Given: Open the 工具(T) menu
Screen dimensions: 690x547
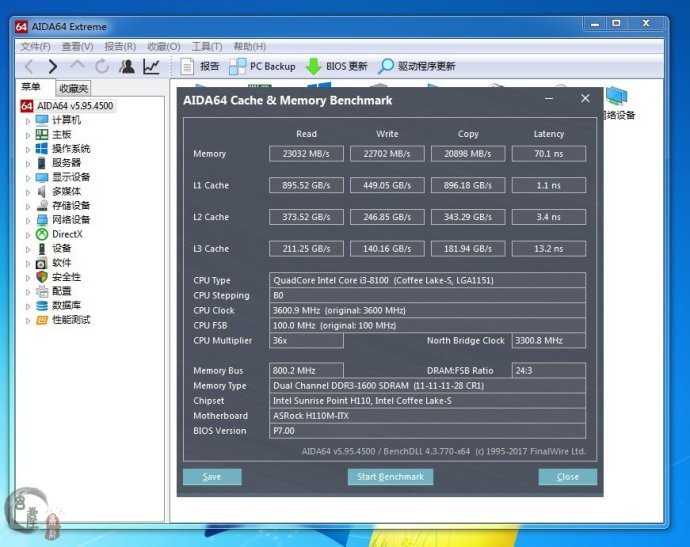Looking at the screenshot, I should click(207, 47).
